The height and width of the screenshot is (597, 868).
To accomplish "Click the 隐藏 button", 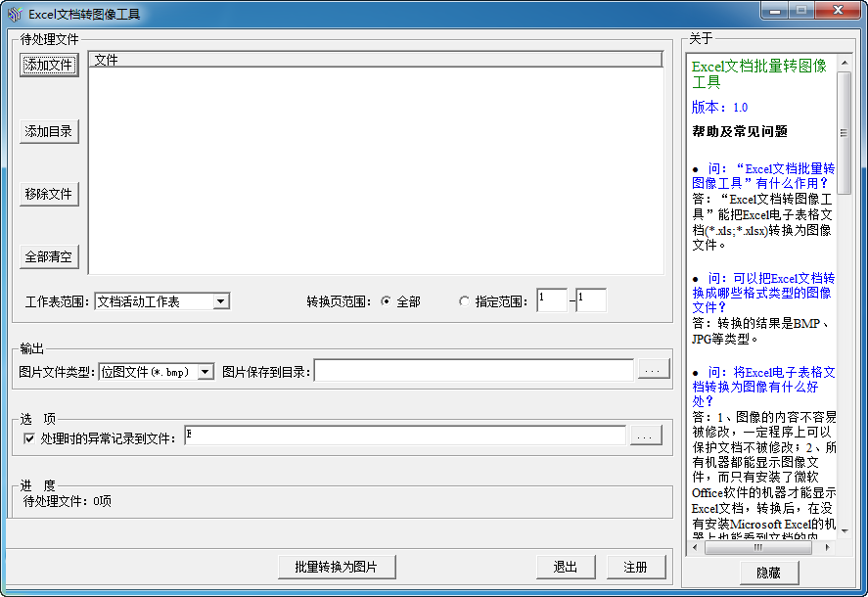I will (x=769, y=573).
